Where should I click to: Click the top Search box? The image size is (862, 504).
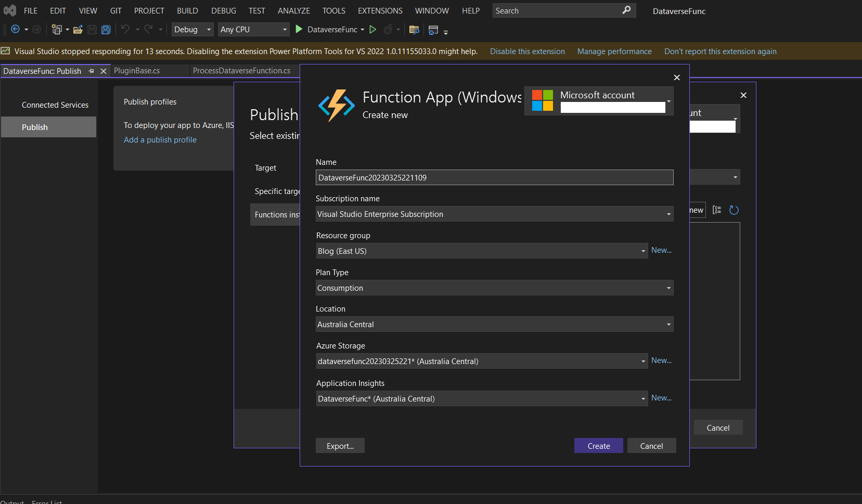(564, 10)
